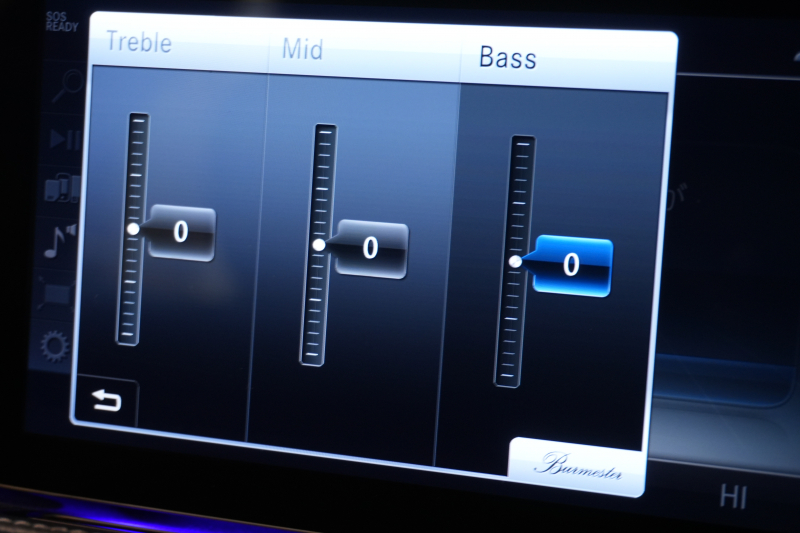Tap the SOS READY status indicator
Image resolution: width=800 pixels, height=533 pixels.
click(x=61, y=22)
